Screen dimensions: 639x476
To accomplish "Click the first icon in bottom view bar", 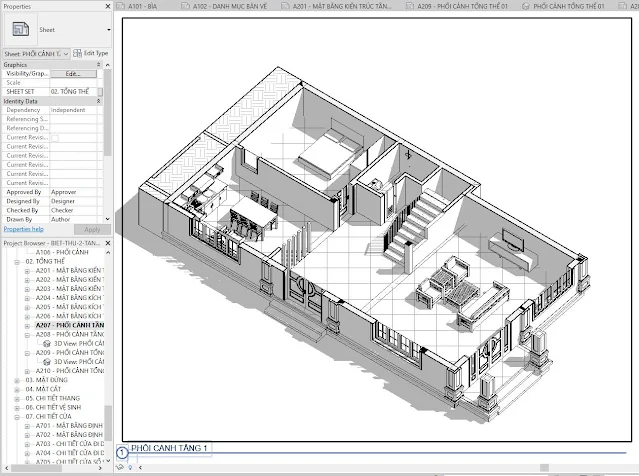I will coord(120,467).
